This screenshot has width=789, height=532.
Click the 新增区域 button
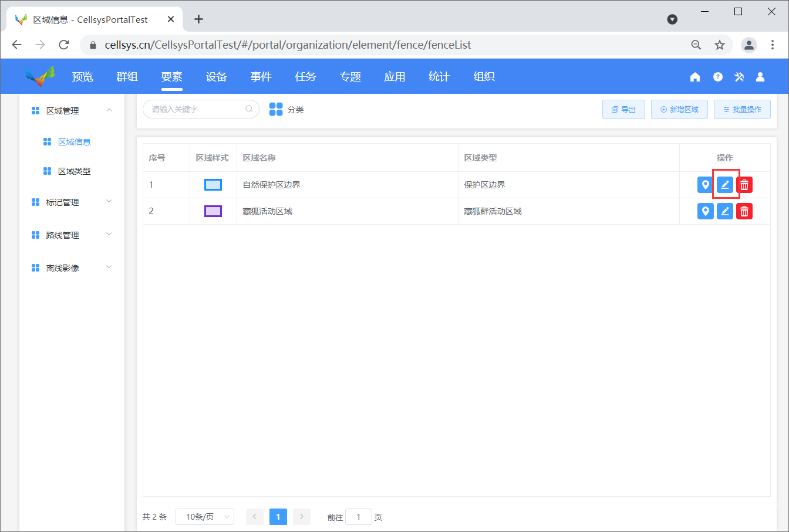tap(679, 110)
